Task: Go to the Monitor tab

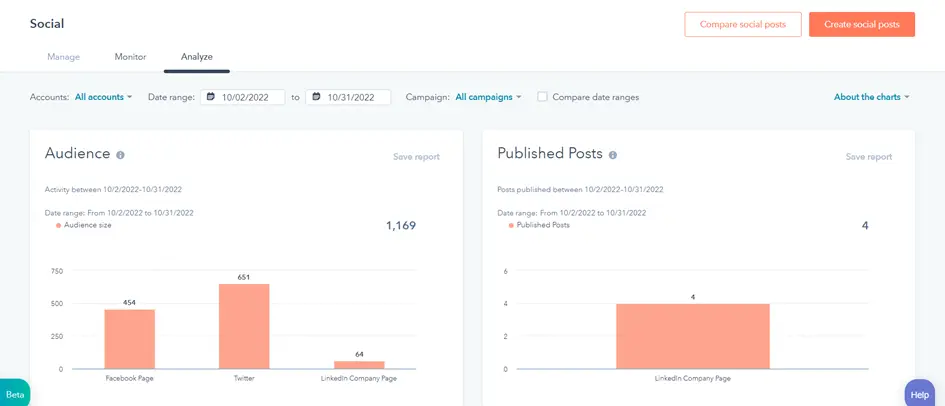Action: (x=130, y=57)
